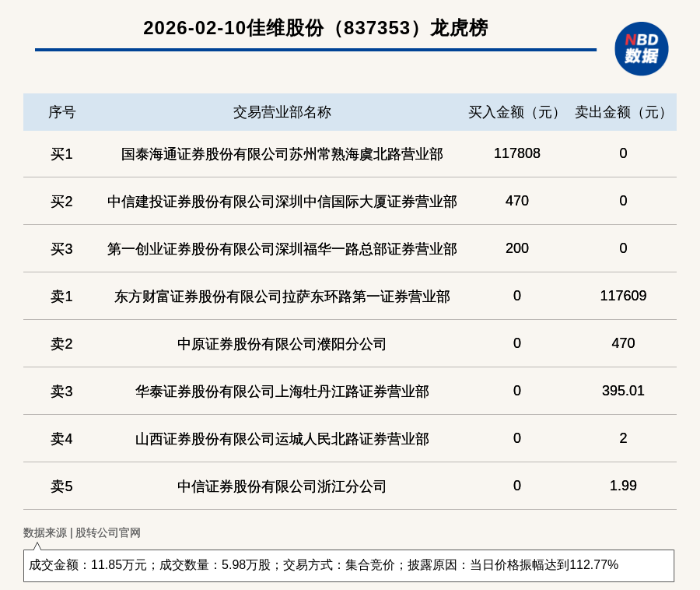Click 第一创业证券 深圳福华一路总部 branch name

point(282,249)
